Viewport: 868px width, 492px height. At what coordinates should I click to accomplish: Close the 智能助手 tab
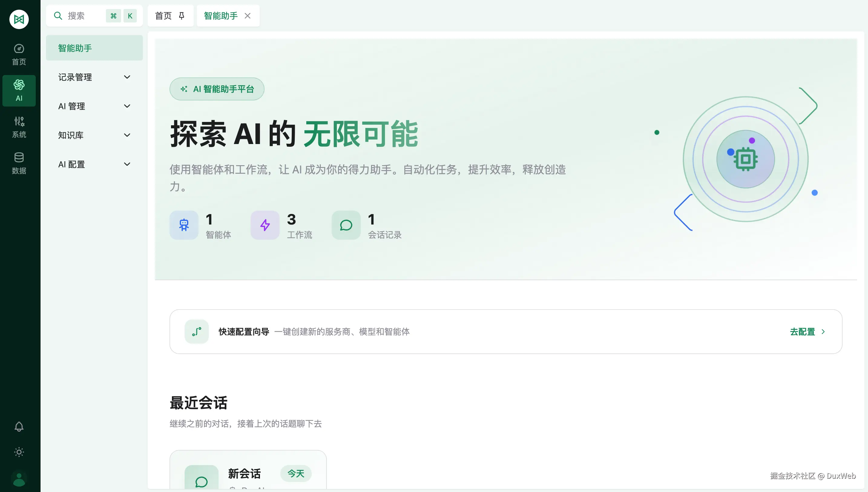[247, 16]
